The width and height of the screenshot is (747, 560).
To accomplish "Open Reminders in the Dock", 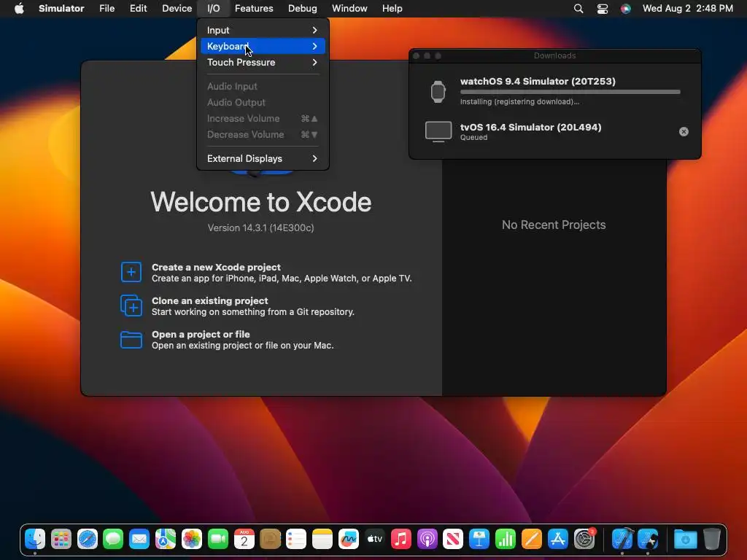I will (296, 539).
